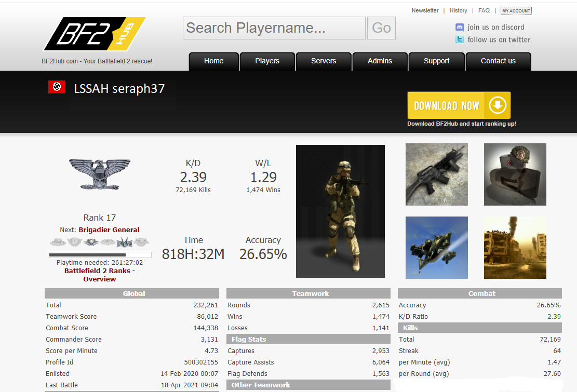Viewport: 577px width, 392px height.
Task: Click the Twitter bird icon
Action: point(460,40)
